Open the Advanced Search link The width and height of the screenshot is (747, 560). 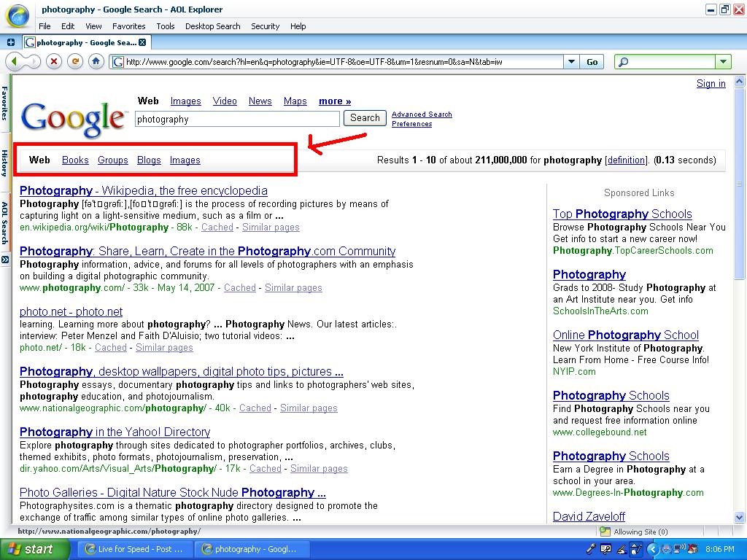pos(422,114)
